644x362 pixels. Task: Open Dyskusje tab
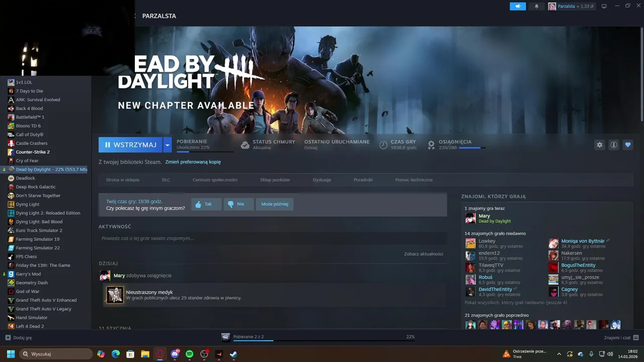pyautogui.click(x=322, y=179)
